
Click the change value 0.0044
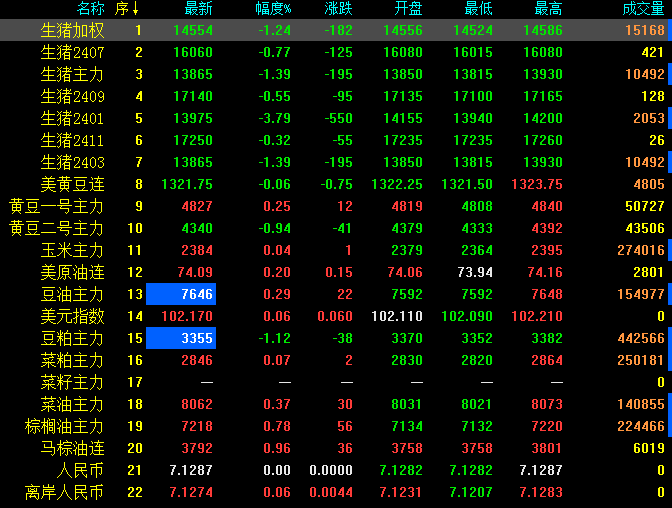point(331,493)
